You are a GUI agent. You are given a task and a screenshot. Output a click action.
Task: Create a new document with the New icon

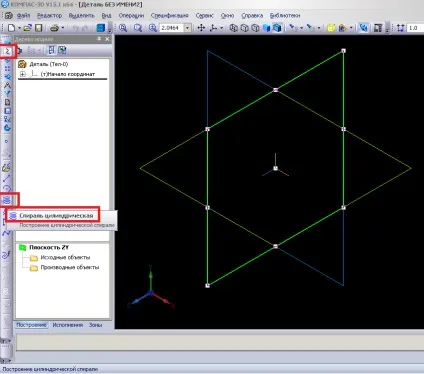point(12,28)
